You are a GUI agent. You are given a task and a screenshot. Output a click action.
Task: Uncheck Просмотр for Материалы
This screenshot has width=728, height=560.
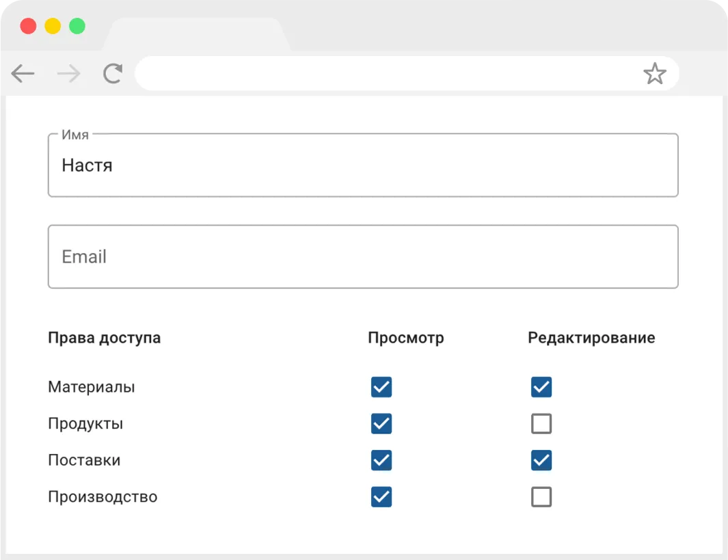coord(381,387)
